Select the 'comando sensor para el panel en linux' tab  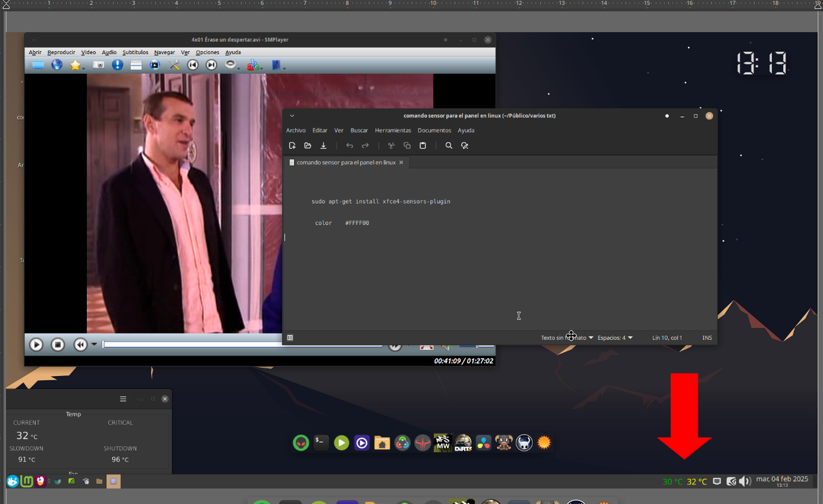point(346,163)
